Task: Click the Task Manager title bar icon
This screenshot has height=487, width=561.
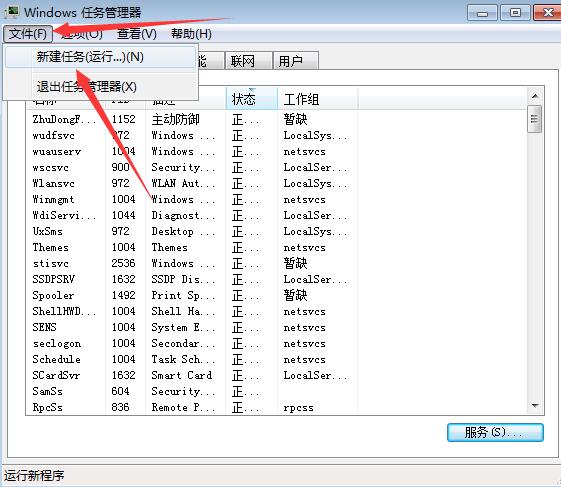Action: point(12,12)
